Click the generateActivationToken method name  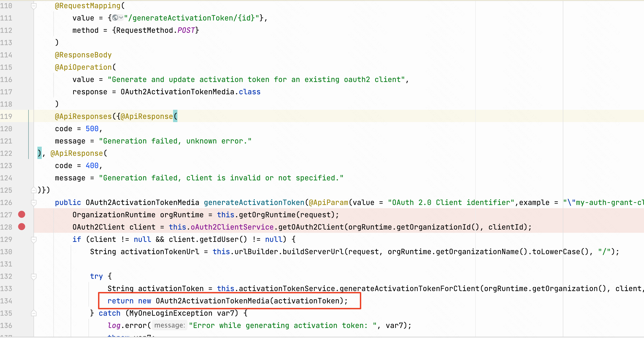point(254,202)
